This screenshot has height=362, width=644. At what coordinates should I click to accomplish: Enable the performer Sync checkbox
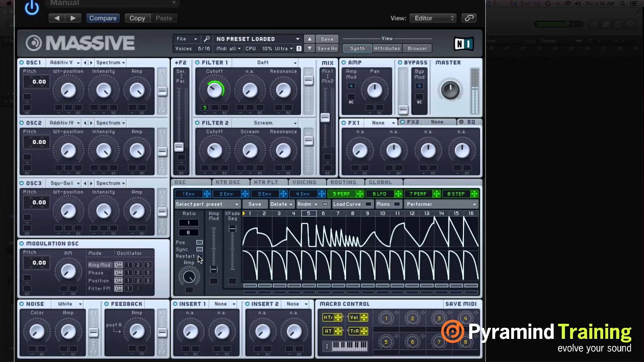(200, 249)
